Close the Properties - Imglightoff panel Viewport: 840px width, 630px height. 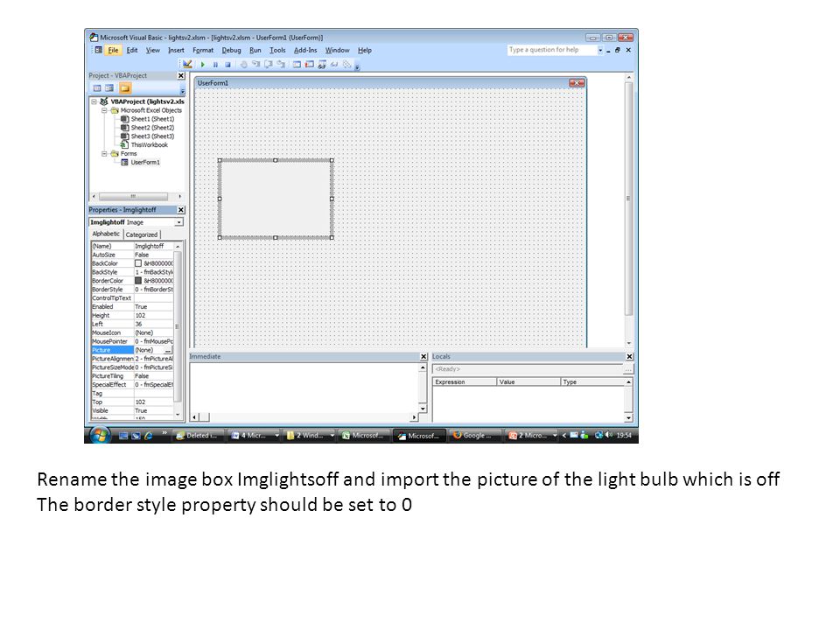click(x=181, y=210)
